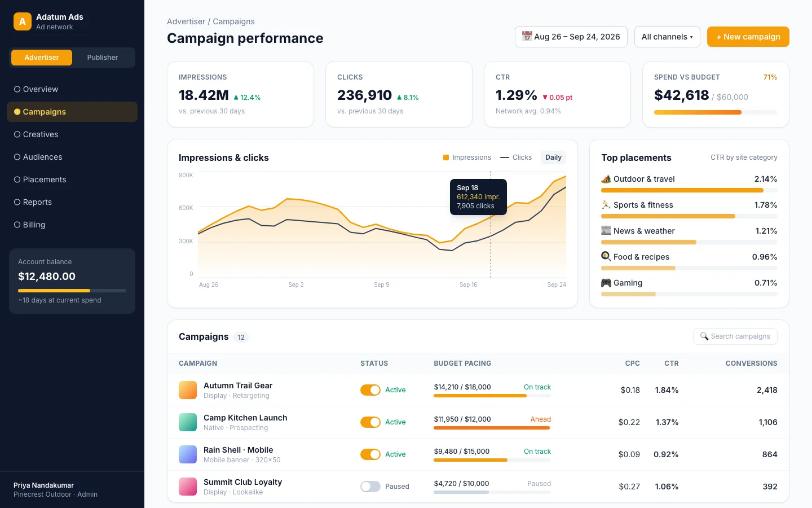
Task: Open the Audiences section
Action: click(72, 157)
